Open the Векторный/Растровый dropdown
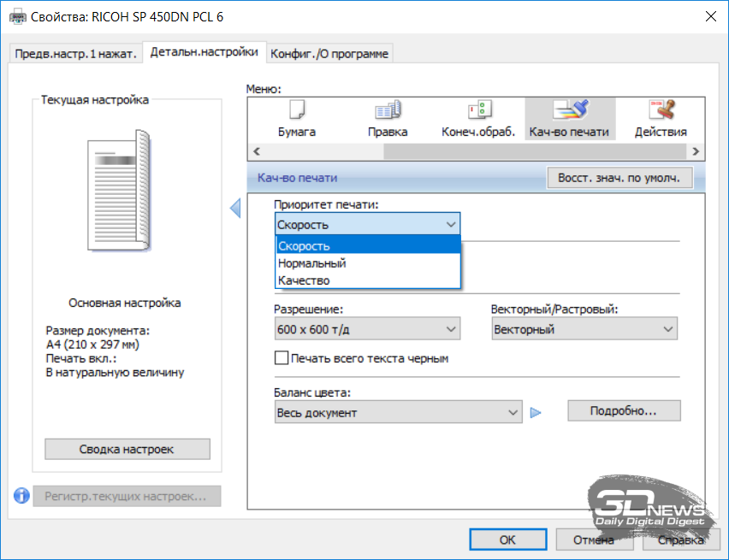The width and height of the screenshot is (729, 560). click(x=584, y=329)
